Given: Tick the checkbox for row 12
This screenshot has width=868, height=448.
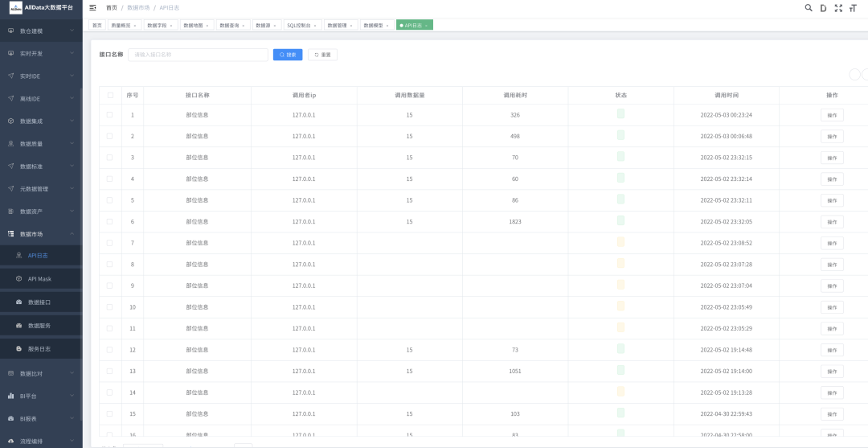Looking at the screenshot, I should tap(110, 350).
